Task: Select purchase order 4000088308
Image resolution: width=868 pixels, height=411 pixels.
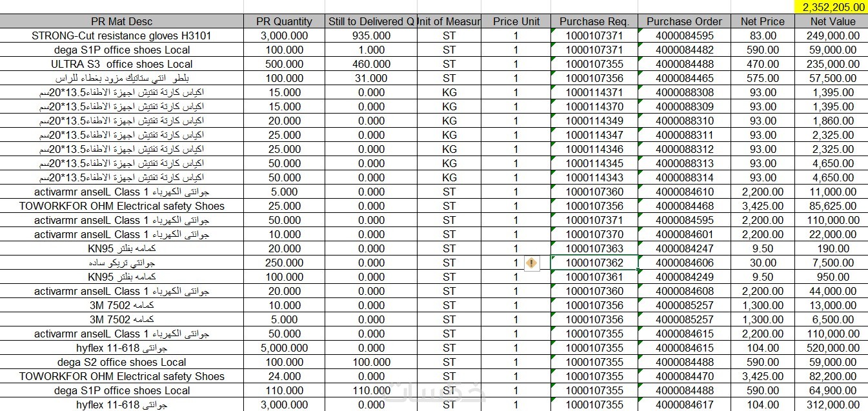Action: pos(685,92)
